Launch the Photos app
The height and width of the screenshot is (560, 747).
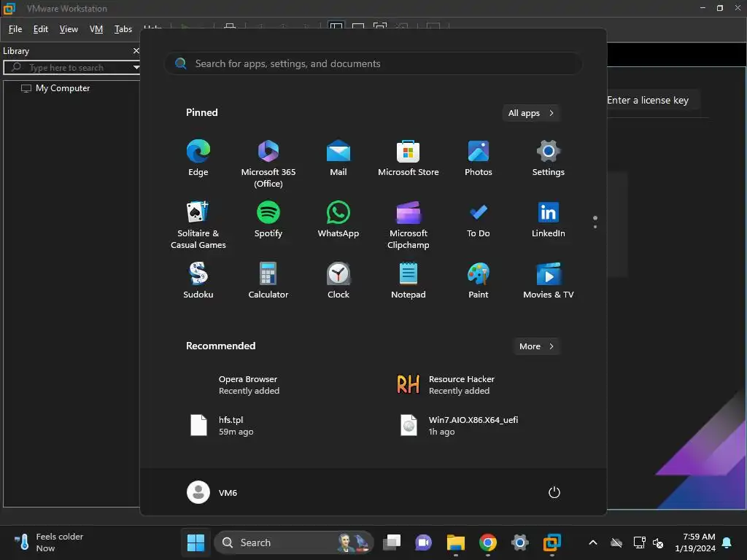click(x=479, y=158)
